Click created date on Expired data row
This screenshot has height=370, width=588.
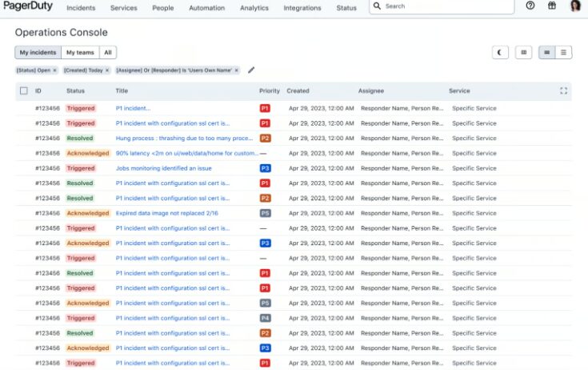[x=322, y=213]
